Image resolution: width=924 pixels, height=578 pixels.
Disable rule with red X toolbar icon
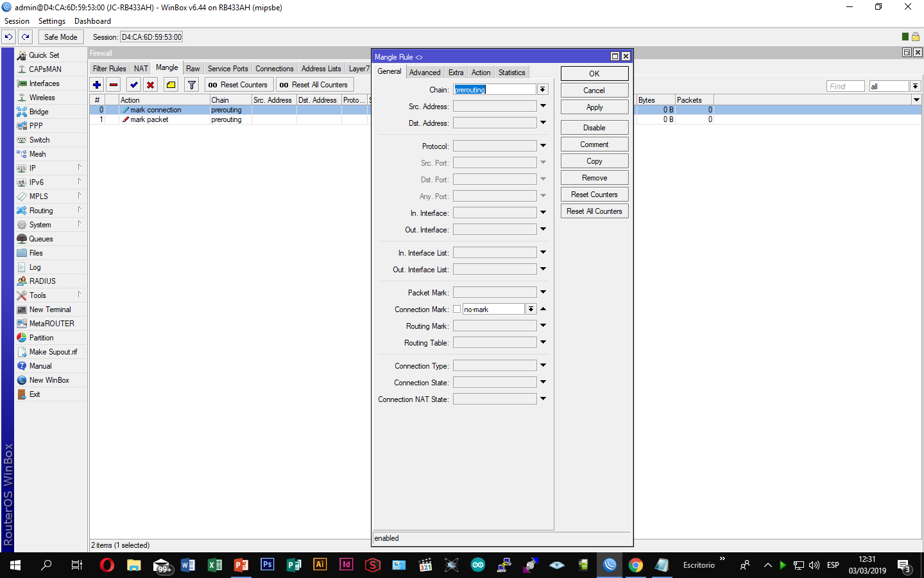click(151, 85)
